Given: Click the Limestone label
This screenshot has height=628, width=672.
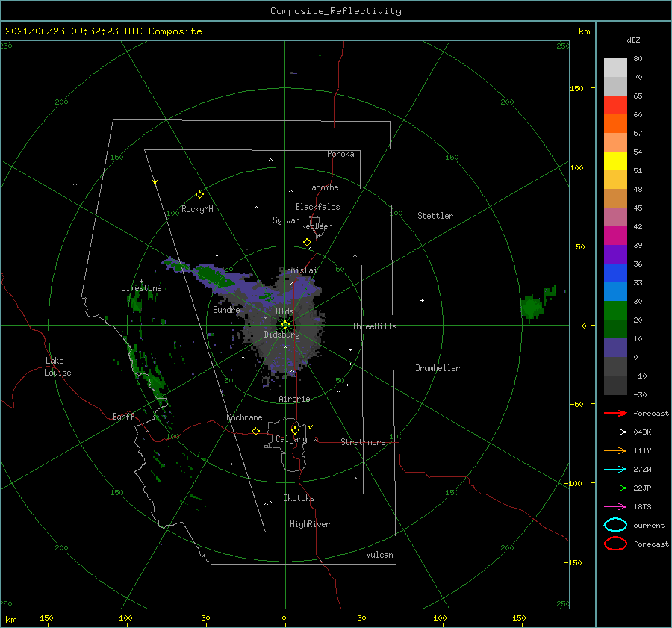Looking at the screenshot, I should 141,288.
